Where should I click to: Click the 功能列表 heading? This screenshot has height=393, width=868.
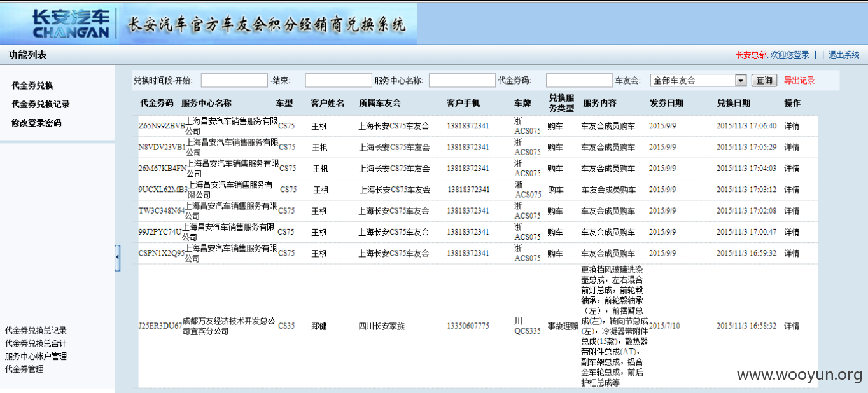tap(27, 55)
